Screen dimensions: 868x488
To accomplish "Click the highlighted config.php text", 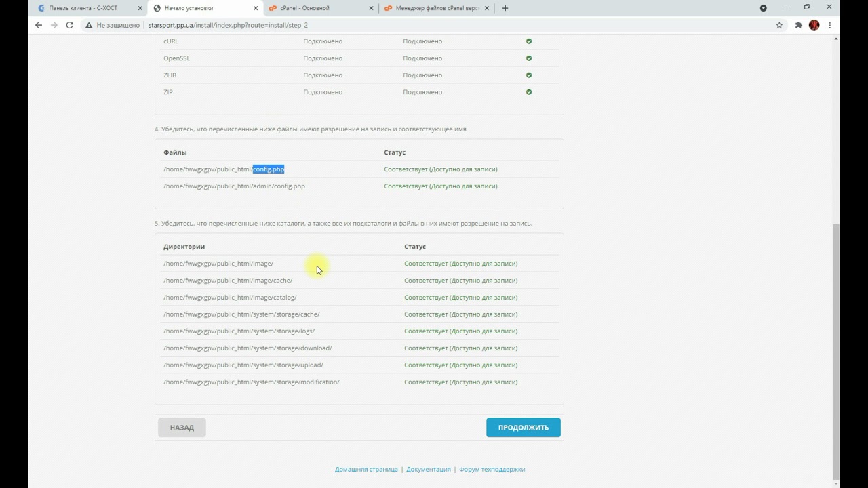I will [269, 169].
